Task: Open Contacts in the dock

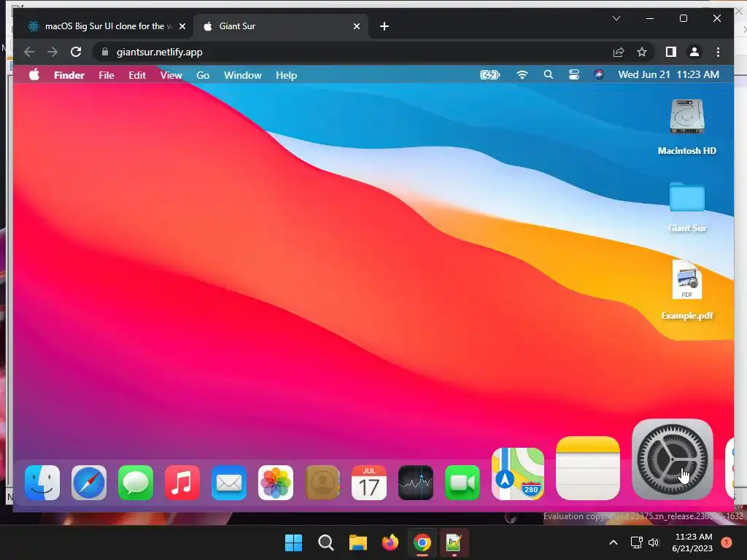Action: pos(322,483)
